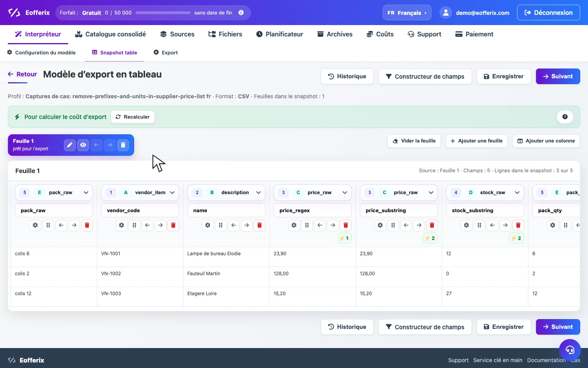Delete the name column

260,225
